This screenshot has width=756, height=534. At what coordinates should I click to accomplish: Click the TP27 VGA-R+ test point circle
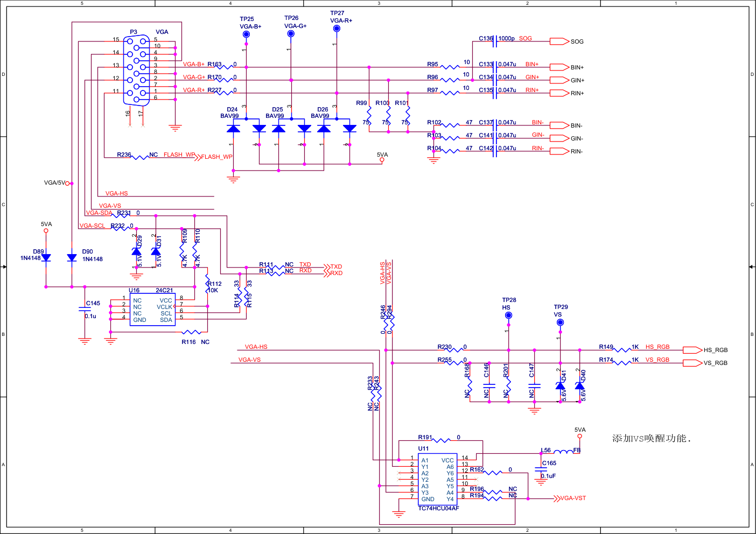[337, 29]
